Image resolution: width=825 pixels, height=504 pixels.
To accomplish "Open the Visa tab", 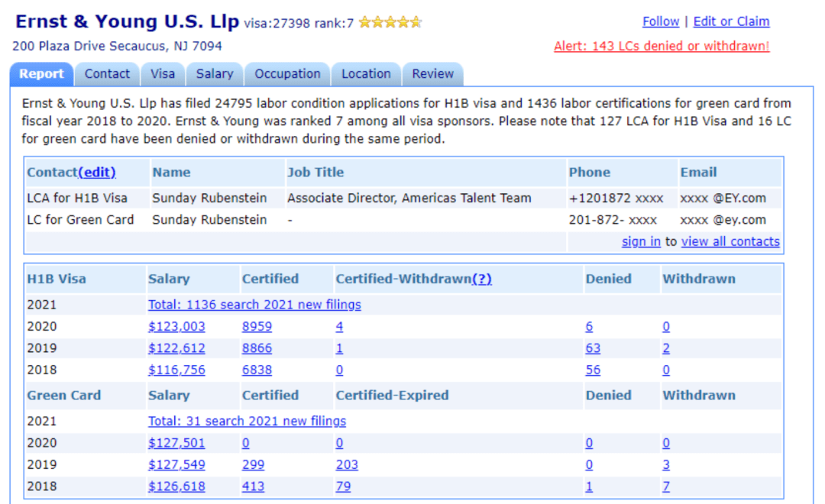I will click(x=163, y=73).
